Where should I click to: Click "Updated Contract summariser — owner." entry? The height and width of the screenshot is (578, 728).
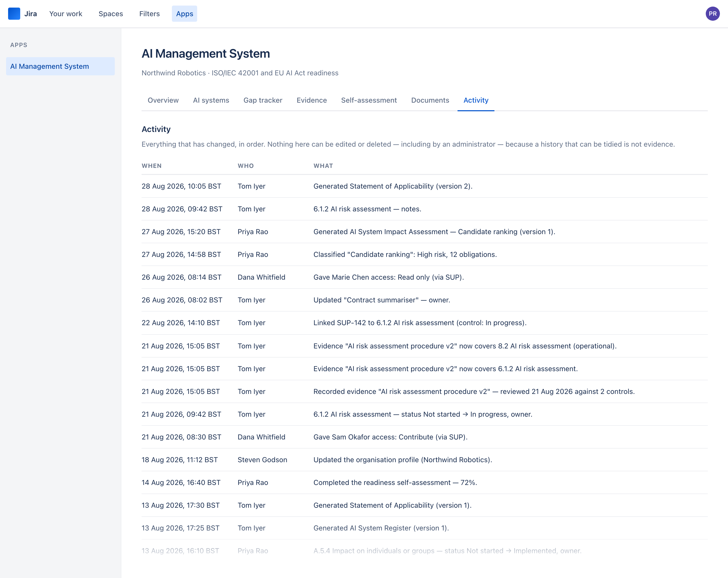[382, 300]
